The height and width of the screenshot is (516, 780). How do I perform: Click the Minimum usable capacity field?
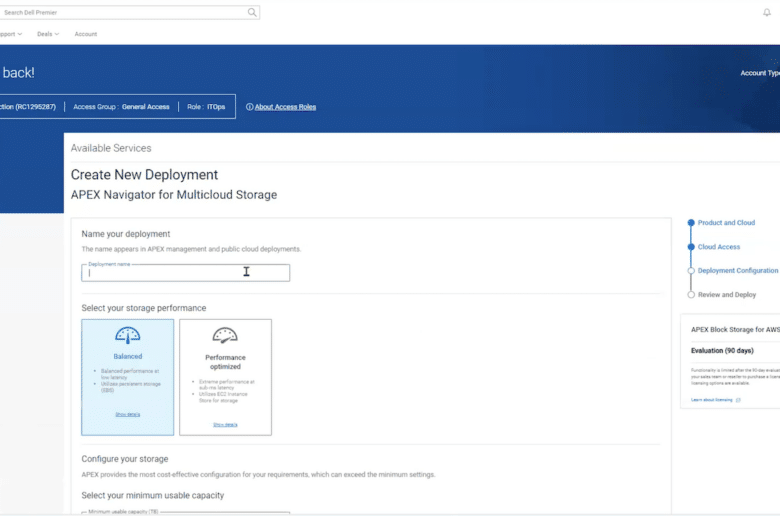coord(186,513)
